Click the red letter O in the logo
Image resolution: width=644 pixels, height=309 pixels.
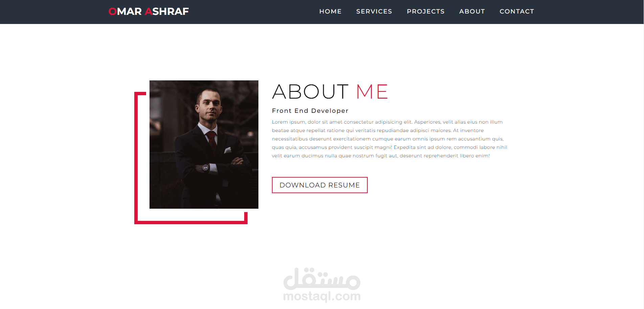(x=113, y=11)
